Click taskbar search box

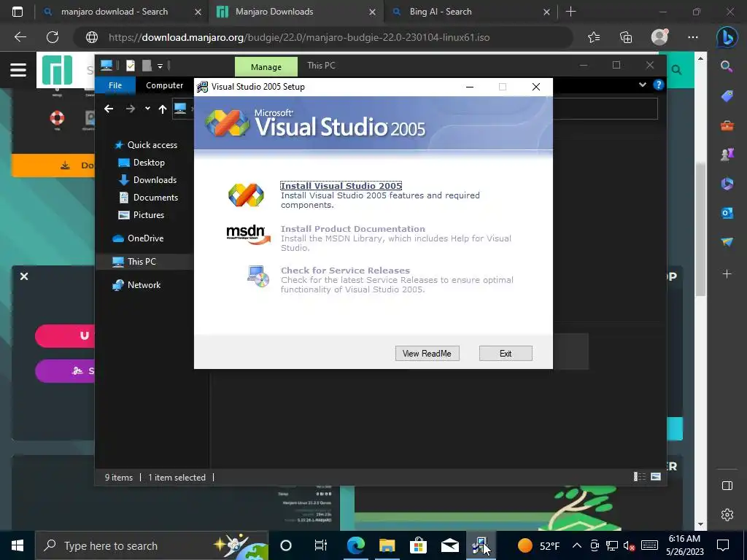(152, 545)
